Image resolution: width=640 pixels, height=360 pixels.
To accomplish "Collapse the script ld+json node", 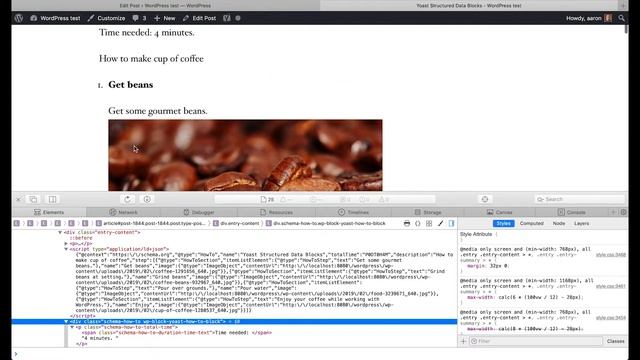I will coord(66,249).
